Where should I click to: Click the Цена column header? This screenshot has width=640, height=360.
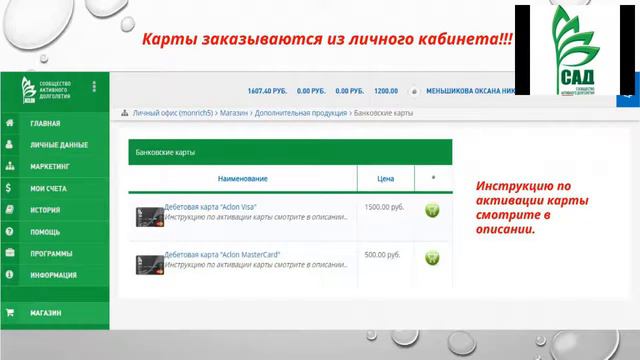(x=385, y=178)
